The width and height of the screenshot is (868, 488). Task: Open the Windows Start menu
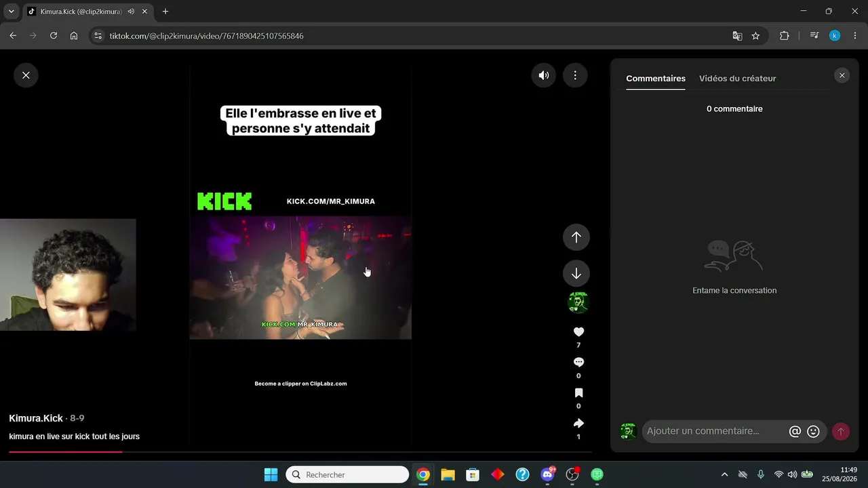(271, 474)
